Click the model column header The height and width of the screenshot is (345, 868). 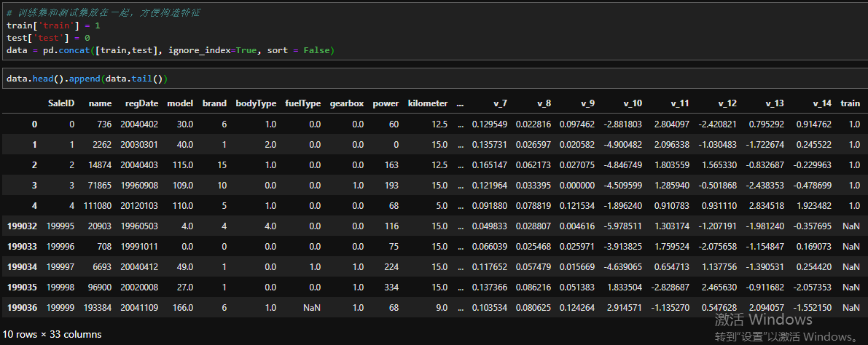pyautogui.click(x=180, y=103)
